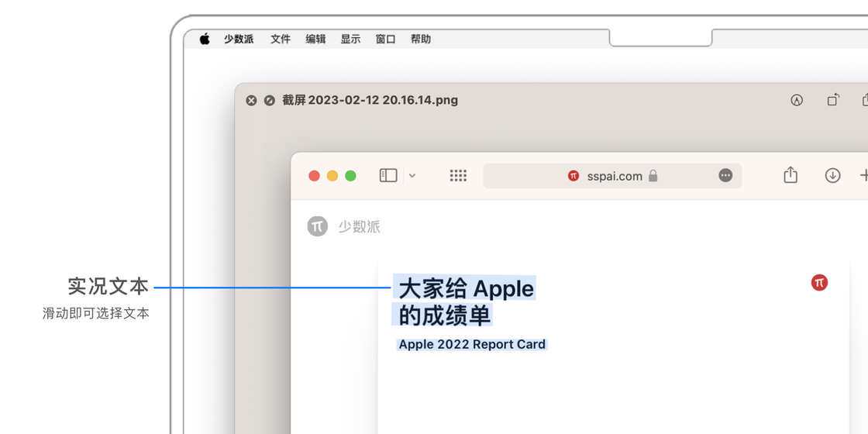Open the Apple menu
868x434 pixels.
tap(205, 39)
